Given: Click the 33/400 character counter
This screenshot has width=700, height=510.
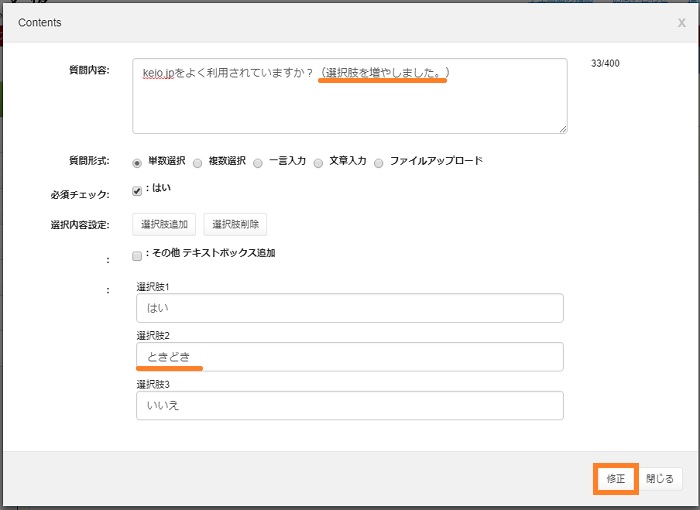Looking at the screenshot, I should click(606, 66).
